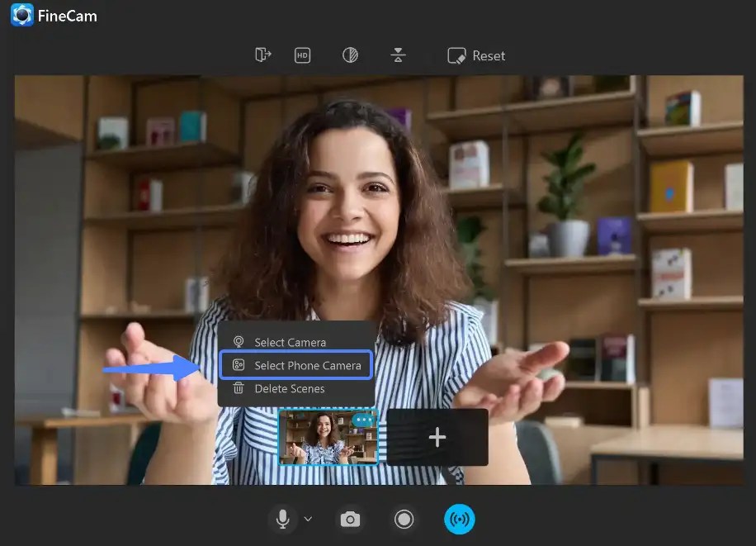Screen dimensions: 756x546
Task: Click the video output/rotate icon on the toolbar
Action: (x=262, y=55)
